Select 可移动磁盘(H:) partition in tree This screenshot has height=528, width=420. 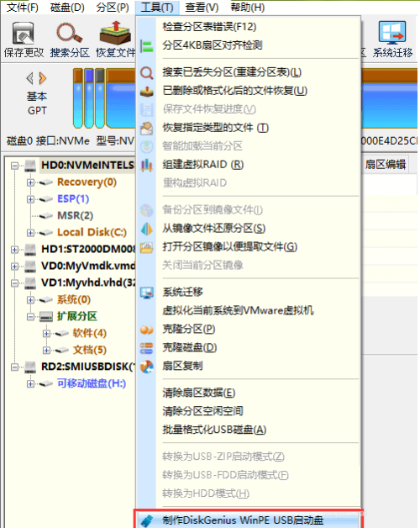[x=92, y=383]
